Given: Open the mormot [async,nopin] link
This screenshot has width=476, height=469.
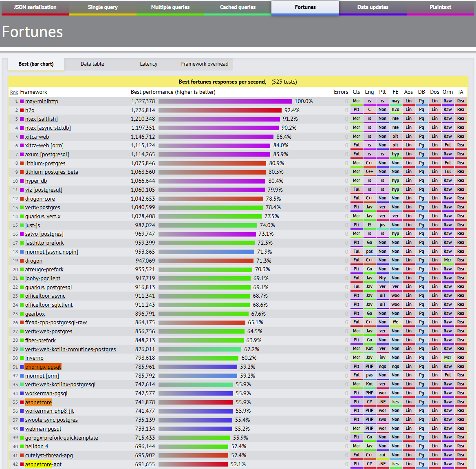Looking at the screenshot, I should (52, 252).
